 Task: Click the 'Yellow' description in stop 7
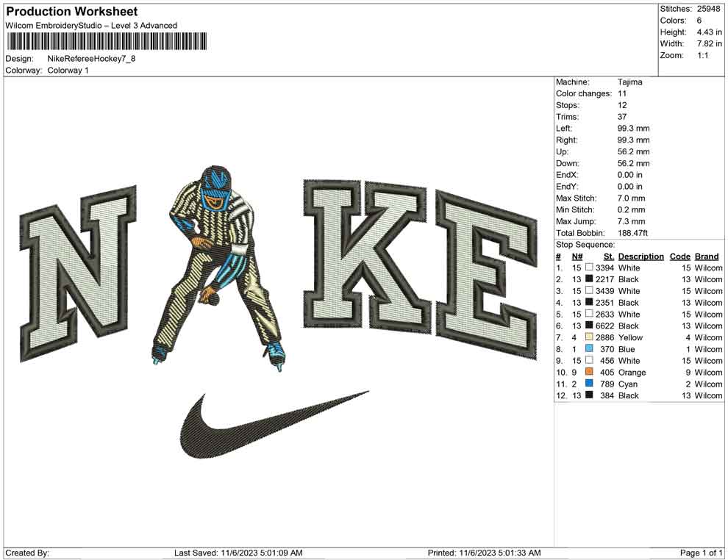click(630, 337)
